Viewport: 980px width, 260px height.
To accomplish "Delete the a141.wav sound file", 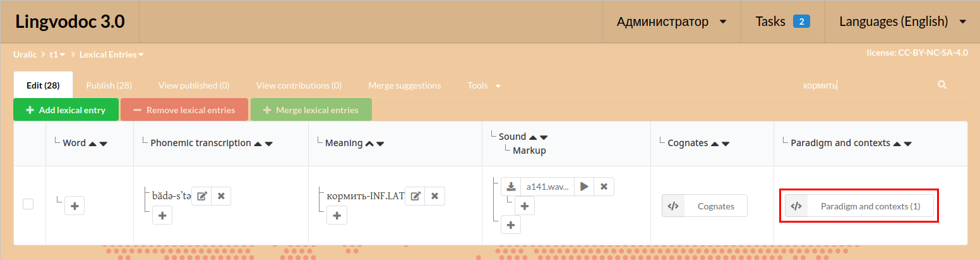I will point(604,187).
